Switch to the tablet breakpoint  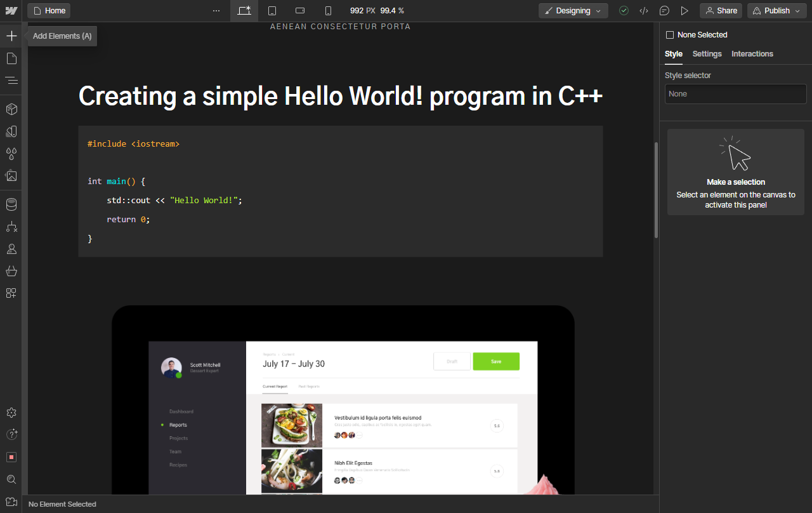pos(272,11)
